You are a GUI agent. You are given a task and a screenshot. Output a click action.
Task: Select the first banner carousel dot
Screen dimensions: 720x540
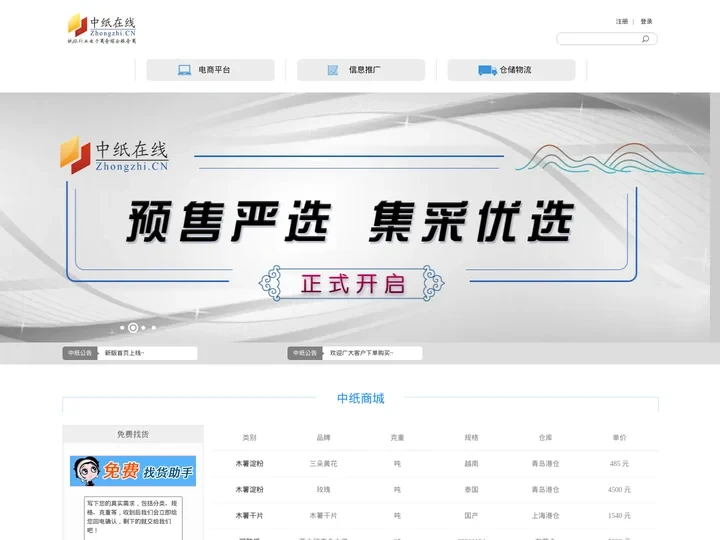[x=122, y=328]
